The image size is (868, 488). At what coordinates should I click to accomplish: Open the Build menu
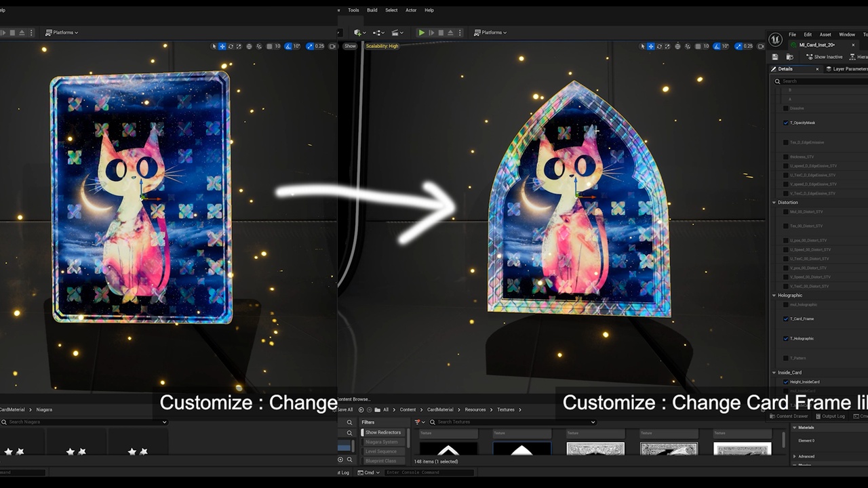pyautogui.click(x=372, y=10)
